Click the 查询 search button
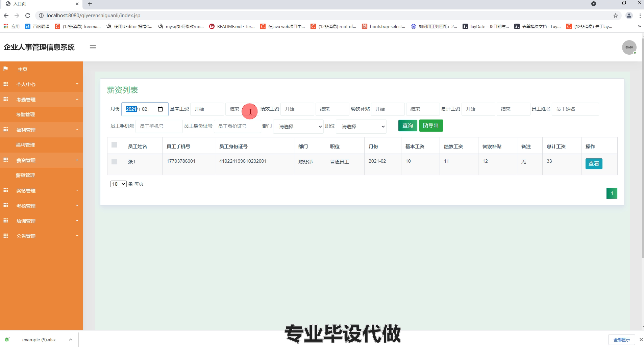Image resolution: width=644 pixels, height=347 pixels. 407,126
